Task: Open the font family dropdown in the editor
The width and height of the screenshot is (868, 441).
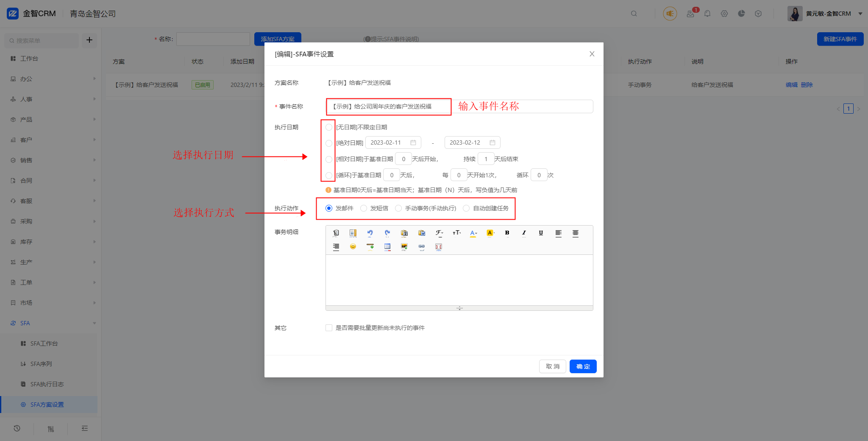Action: point(439,233)
